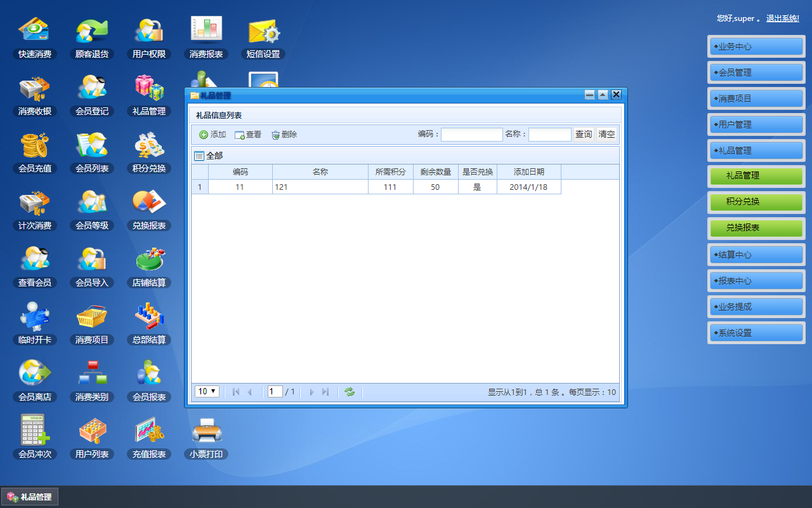Click the page number input box
The image size is (812, 508).
tap(275, 392)
